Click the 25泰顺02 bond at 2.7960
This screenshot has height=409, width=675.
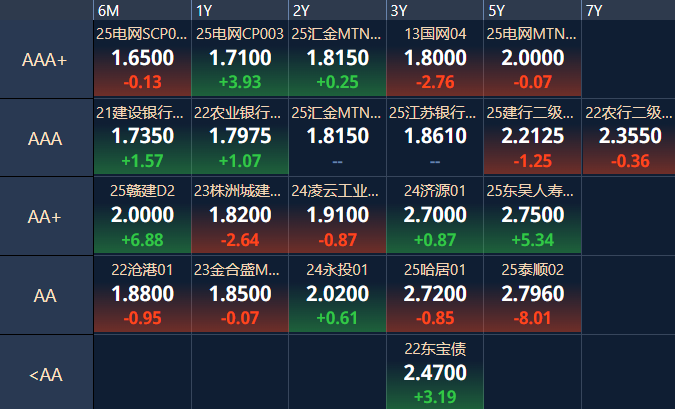pos(532,295)
